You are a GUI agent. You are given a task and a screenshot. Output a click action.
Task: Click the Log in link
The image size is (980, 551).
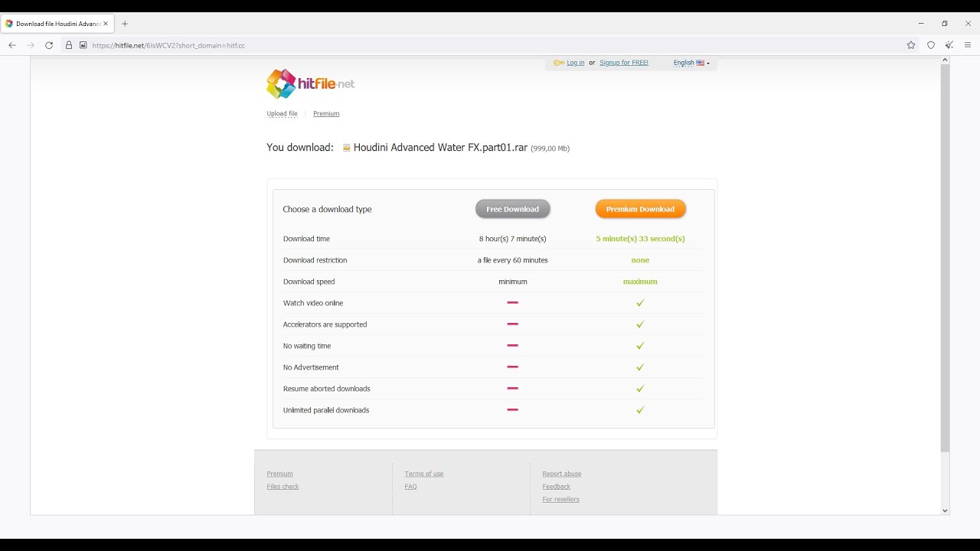[x=576, y=63]
